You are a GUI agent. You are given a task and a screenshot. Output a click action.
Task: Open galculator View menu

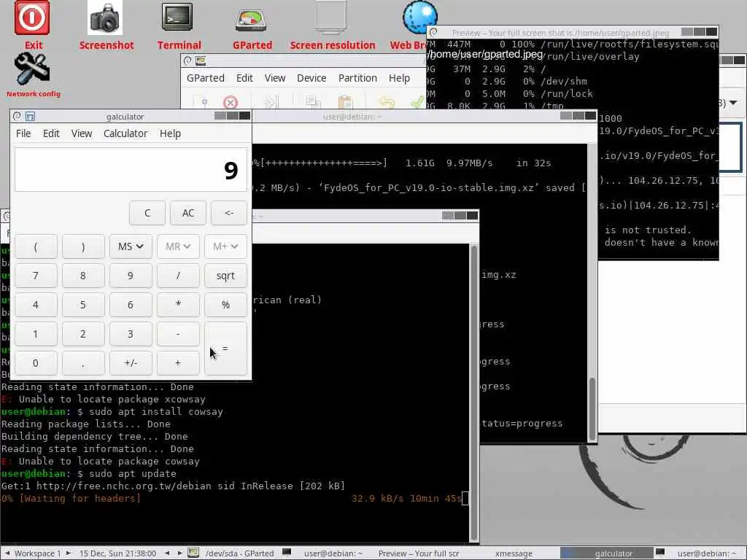(82, 133)
